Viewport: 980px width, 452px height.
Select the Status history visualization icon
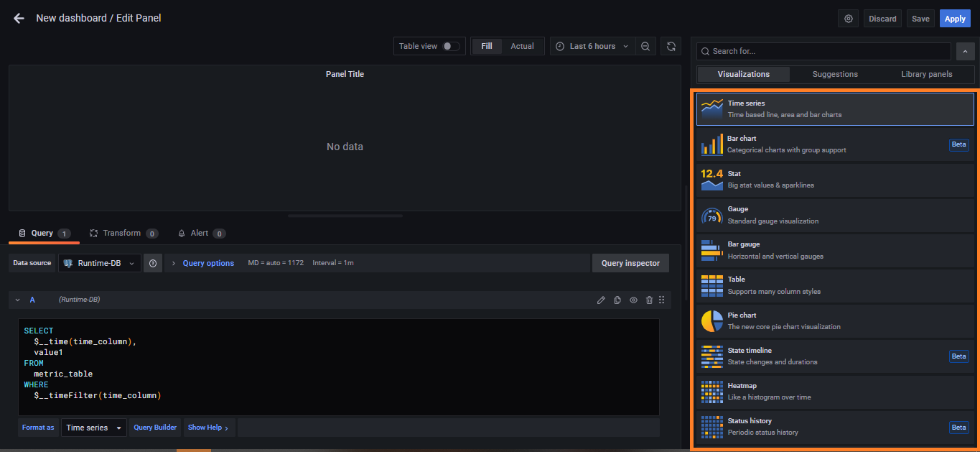[x=712, y=426]
